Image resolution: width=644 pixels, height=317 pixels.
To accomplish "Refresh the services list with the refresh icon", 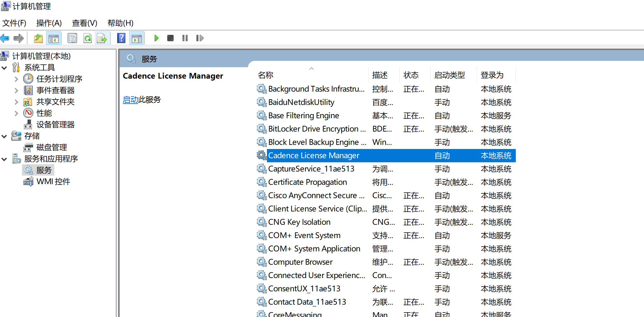I will click(x=88, y=38).
